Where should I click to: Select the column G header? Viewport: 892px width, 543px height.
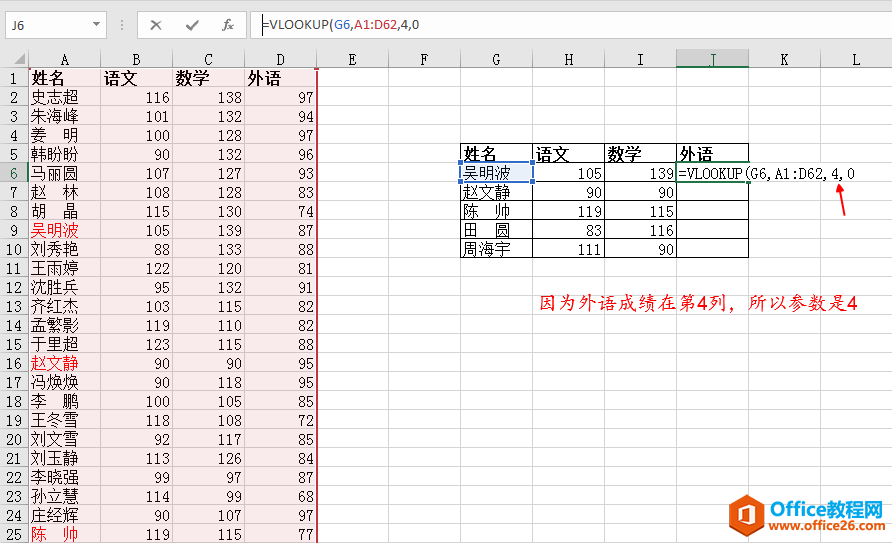496,59
